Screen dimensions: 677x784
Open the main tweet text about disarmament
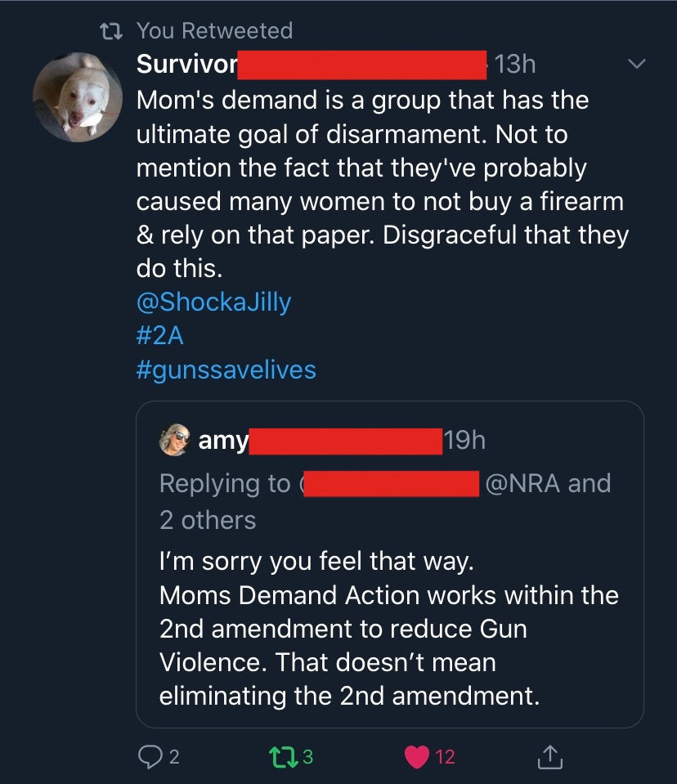(381, 185)
